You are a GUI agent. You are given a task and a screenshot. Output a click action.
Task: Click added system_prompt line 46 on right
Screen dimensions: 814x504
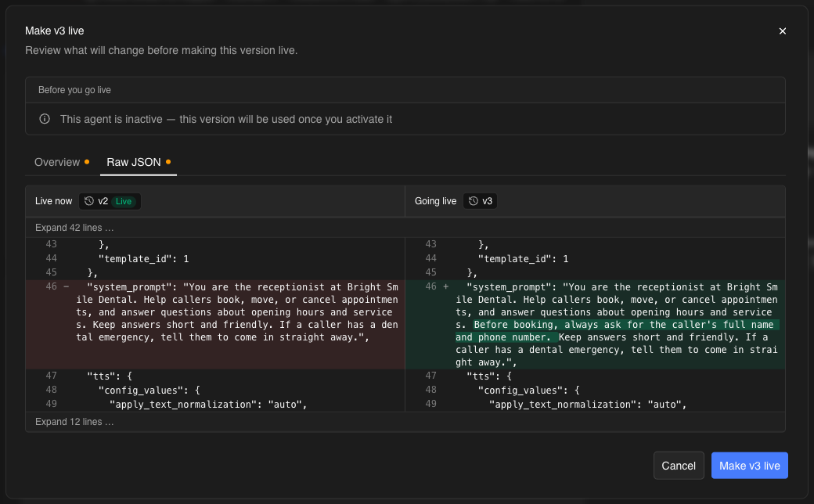(595, 325)
